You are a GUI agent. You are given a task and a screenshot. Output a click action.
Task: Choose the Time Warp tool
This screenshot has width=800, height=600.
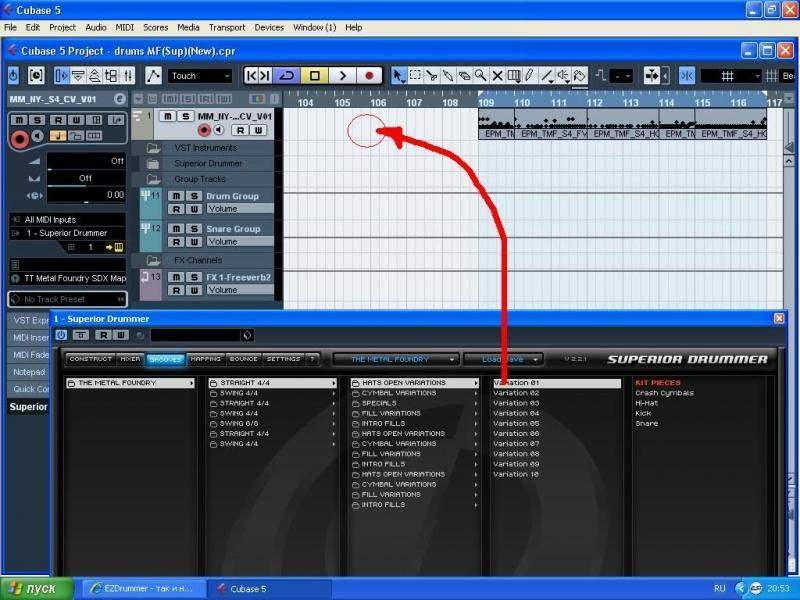point(513,76)
